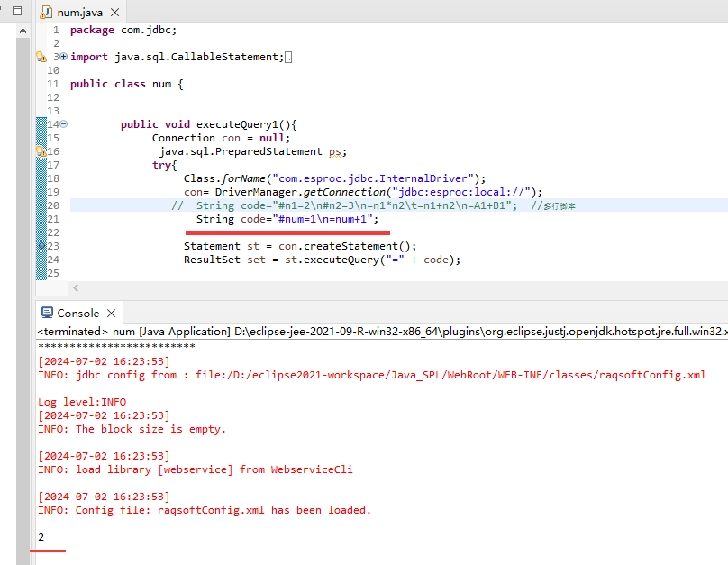Click the editor horizontal scrollbar left arrow
Screen dimensions: 728x565
coord(75,287)
